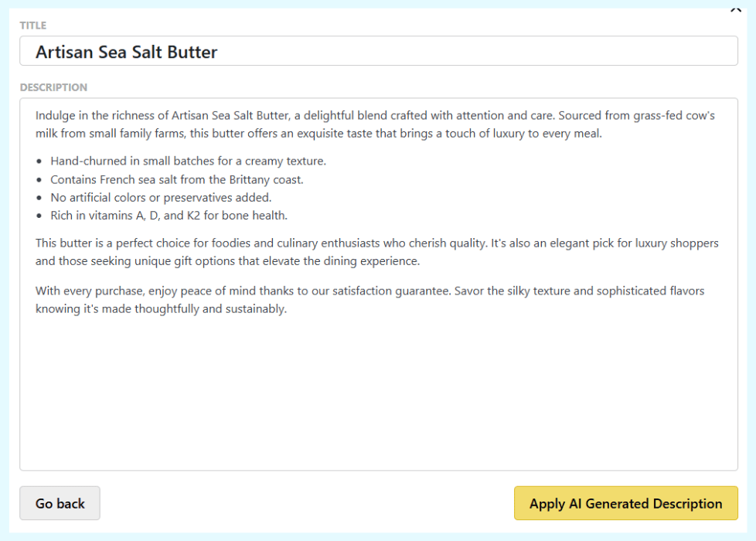Click the DESCRIPTION field label
This screenshot has height=541, width=756.
(53, 87)
